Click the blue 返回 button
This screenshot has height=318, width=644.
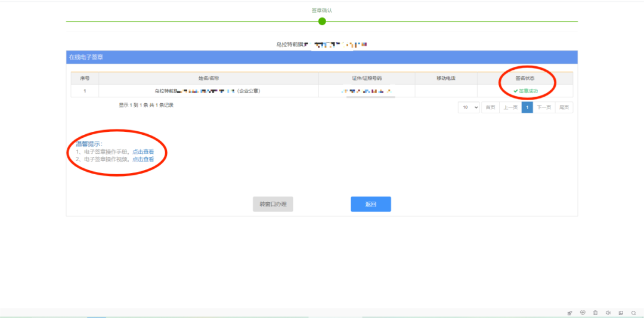tap(371, 204)
